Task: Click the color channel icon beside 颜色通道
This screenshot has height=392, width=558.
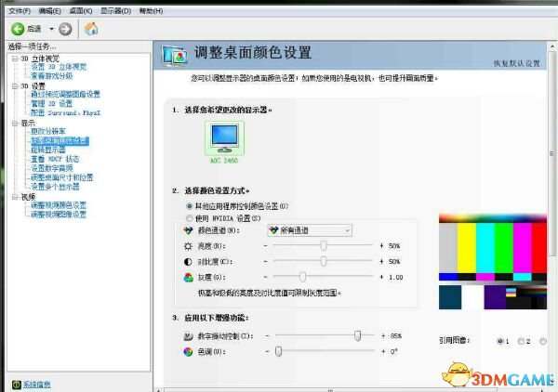Action: (188, 230)
